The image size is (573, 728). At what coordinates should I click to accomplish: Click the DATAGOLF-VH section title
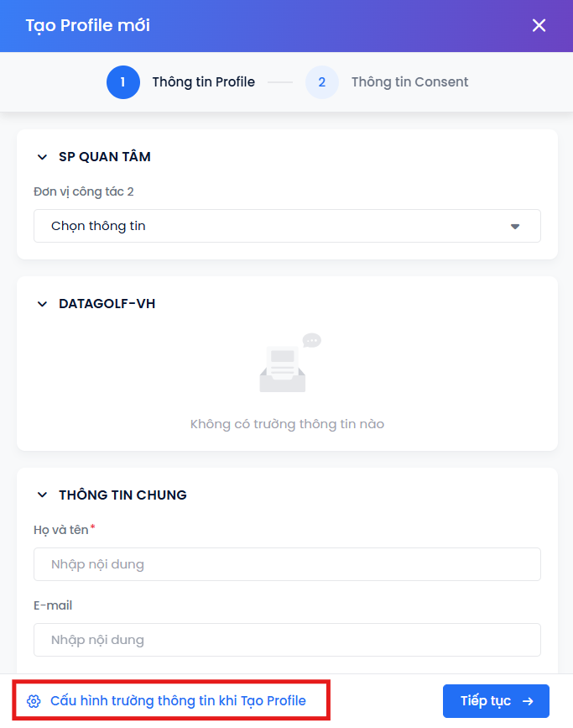107,304
